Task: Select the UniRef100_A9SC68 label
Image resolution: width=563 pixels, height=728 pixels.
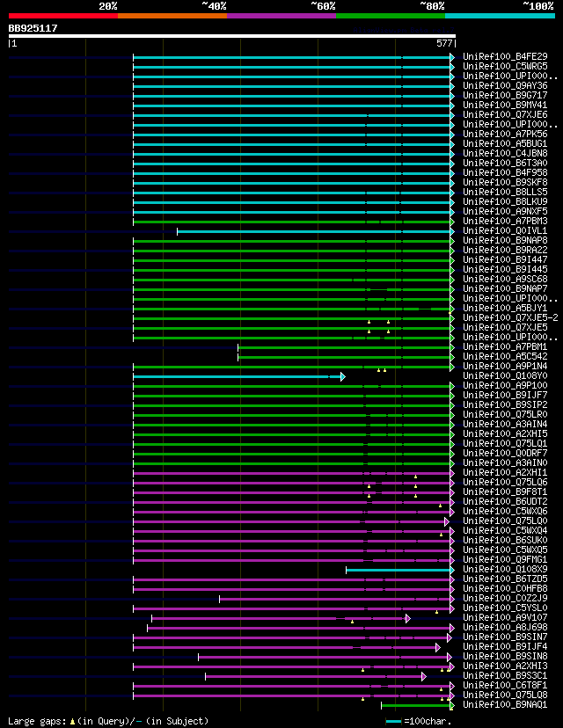Action: 505,279
